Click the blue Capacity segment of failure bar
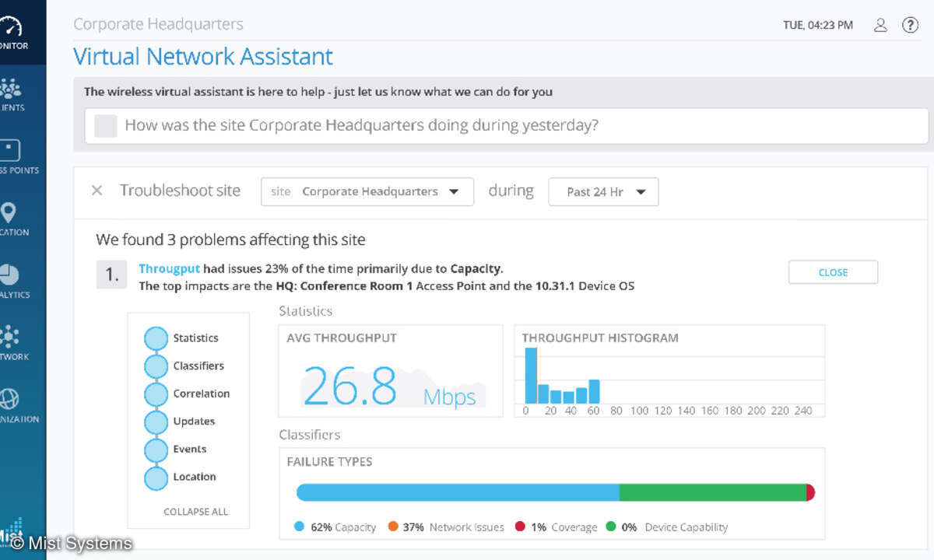Screen dimensions: 934x560 [458, 492]
